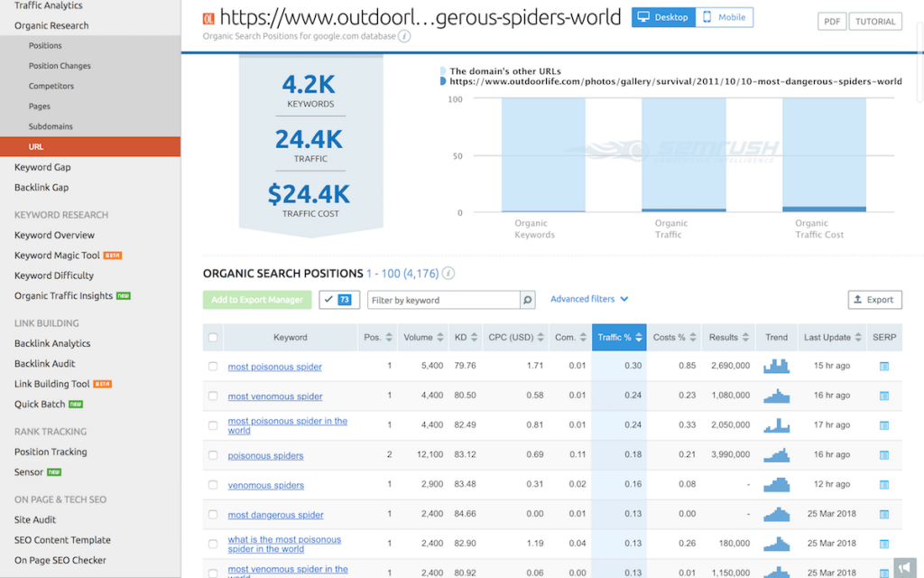
Task: Open info icon beside google.com database subtitle
Action: click(404, 36)
